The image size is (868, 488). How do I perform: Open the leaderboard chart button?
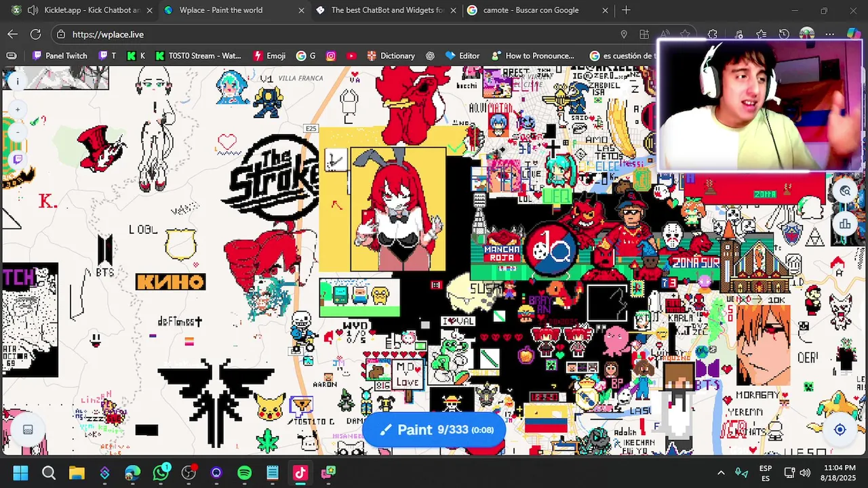click(845, 224)
